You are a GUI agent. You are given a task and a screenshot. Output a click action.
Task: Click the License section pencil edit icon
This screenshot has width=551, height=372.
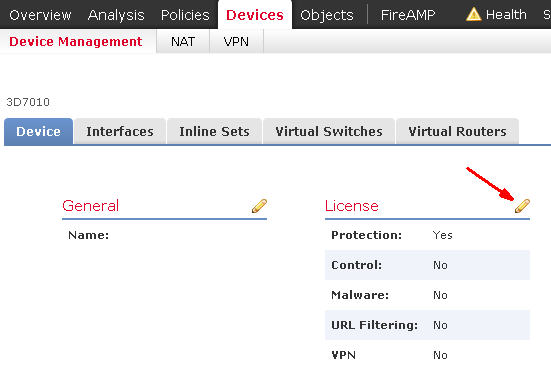[522, 206]
